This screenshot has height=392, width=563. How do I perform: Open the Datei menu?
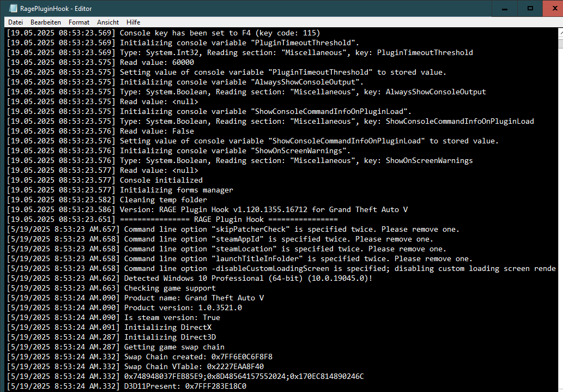pos(15,22)
